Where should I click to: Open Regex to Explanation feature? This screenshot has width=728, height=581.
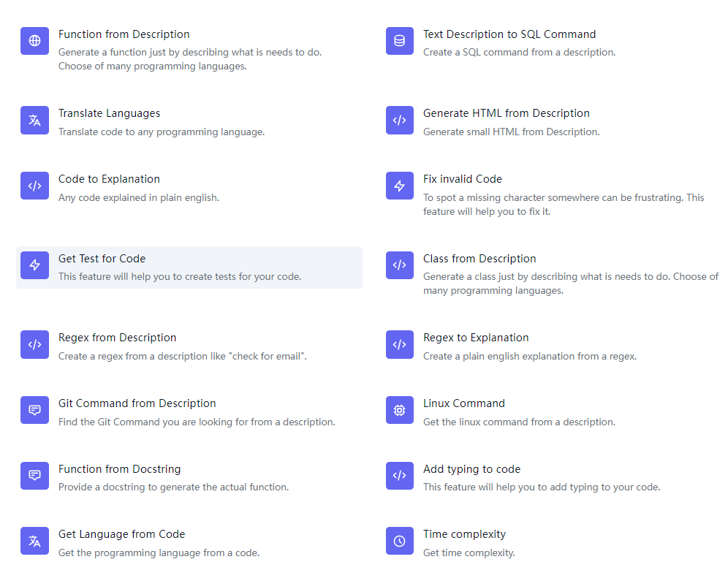[476, 338]
